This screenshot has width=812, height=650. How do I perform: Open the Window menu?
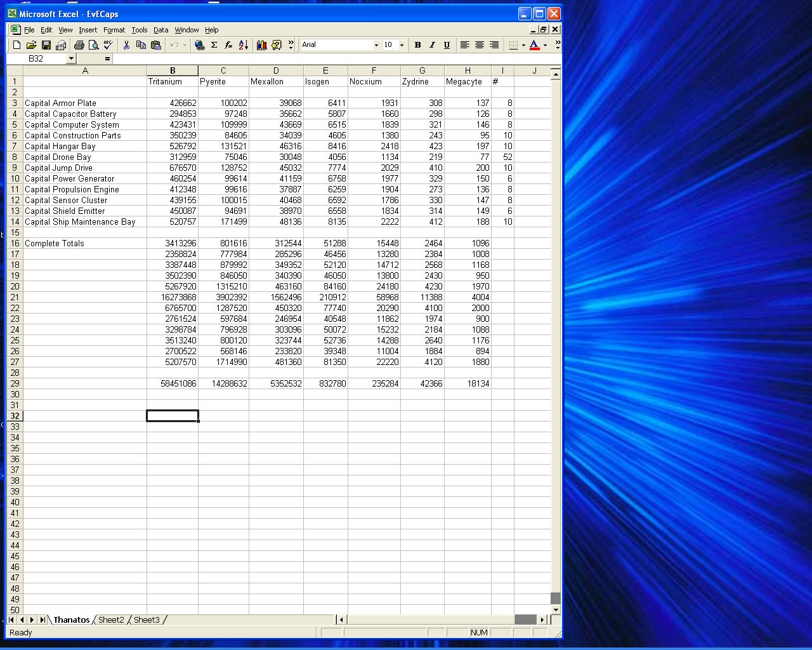pyautogui.click(x=187, y=30)
